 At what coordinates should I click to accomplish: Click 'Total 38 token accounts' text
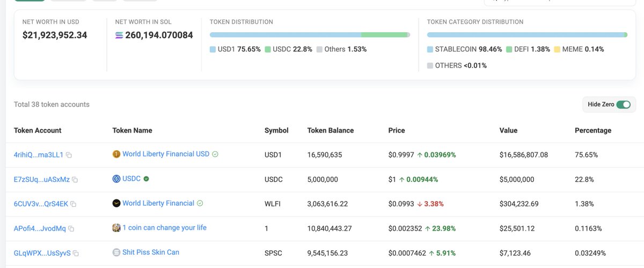(x=52, y=105)
